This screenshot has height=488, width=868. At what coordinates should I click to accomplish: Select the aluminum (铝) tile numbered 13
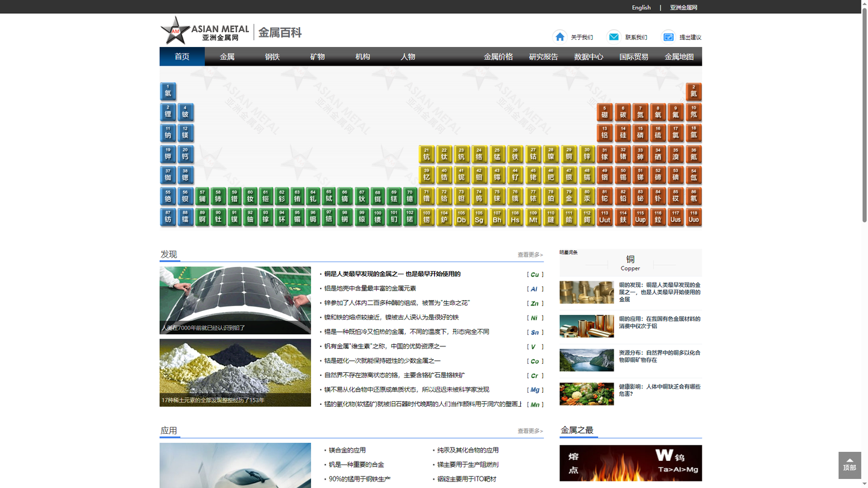click(605, 133)
